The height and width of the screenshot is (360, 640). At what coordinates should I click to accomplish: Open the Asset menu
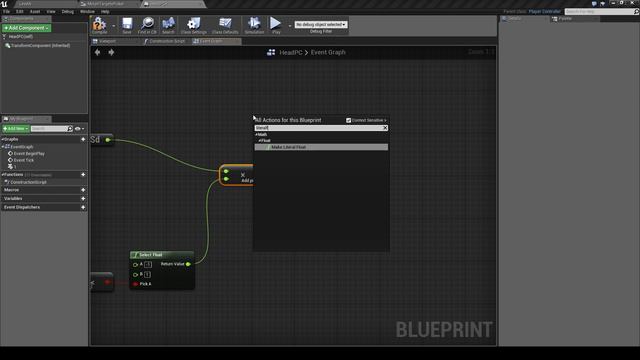(35, 11)
